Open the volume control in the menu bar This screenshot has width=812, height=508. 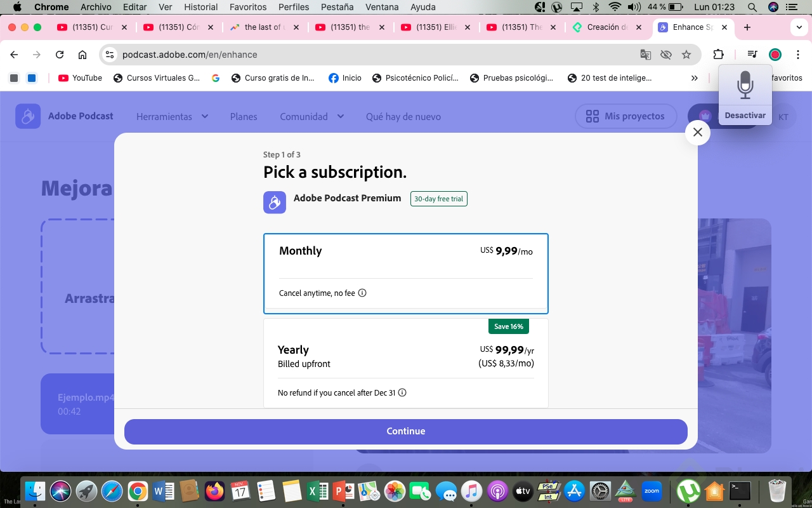(x=634, y=7)
